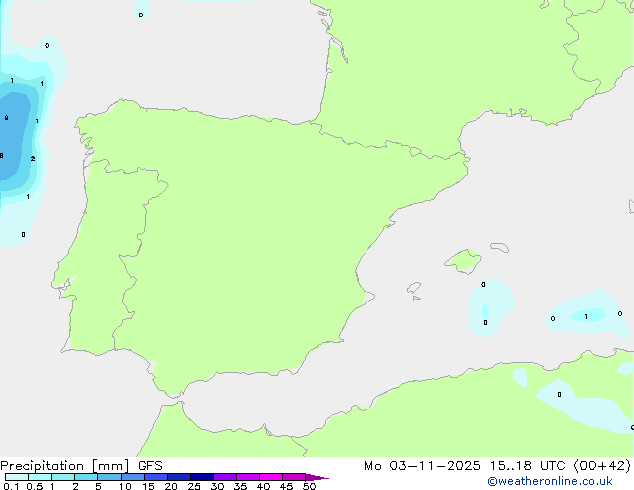This screenshot has width=634, height=490.
Task: Click the above-50 mm legend arrow tip
Action: (317, 477)
